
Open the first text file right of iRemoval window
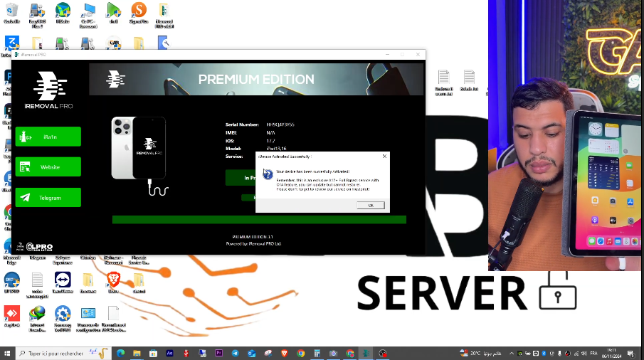pyautogui.click(x=443, y=83)
